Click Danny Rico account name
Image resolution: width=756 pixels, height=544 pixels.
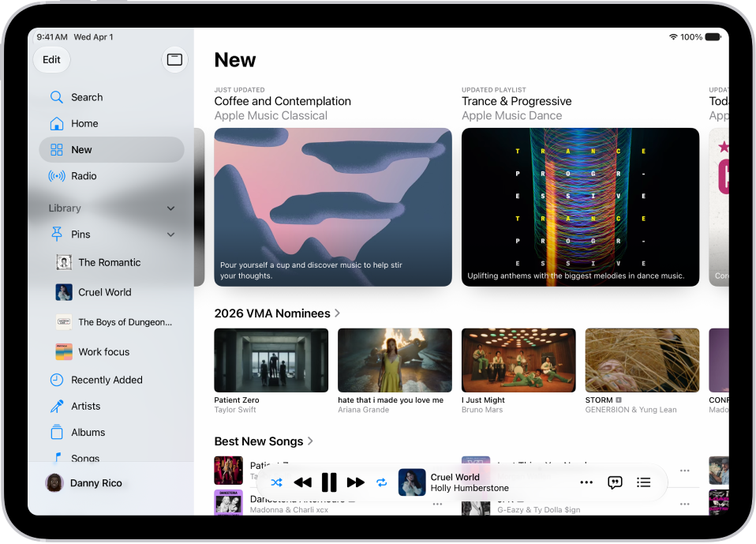(x=96, y=483)
